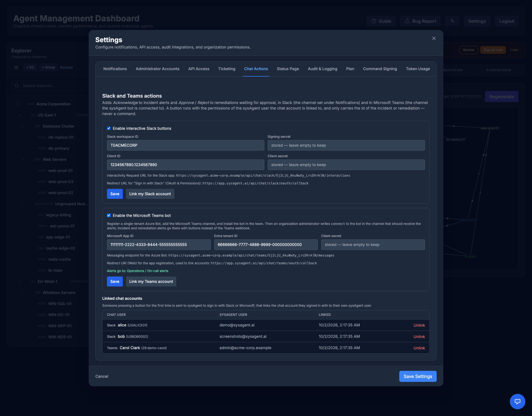This screenshot has width=532, height=416.
Task: Switch to the Notifications tab
Action: [x=115, y=69]
